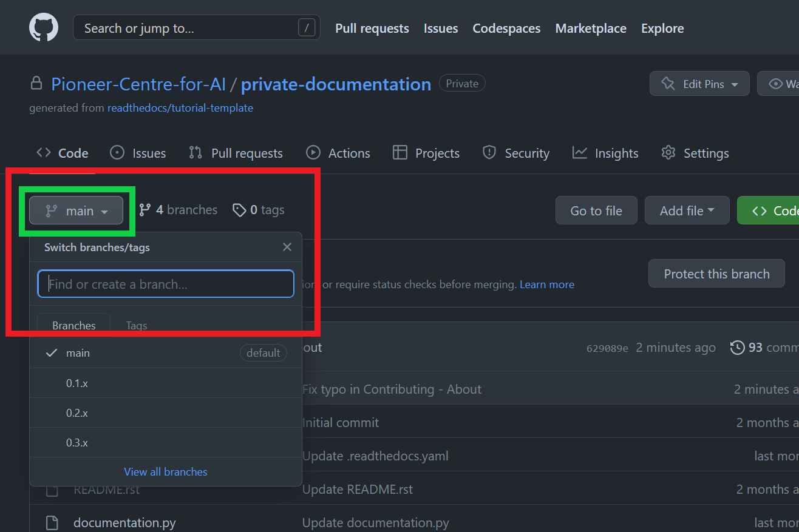Open the Insights tab
The image size is (799, 532).
605,153
